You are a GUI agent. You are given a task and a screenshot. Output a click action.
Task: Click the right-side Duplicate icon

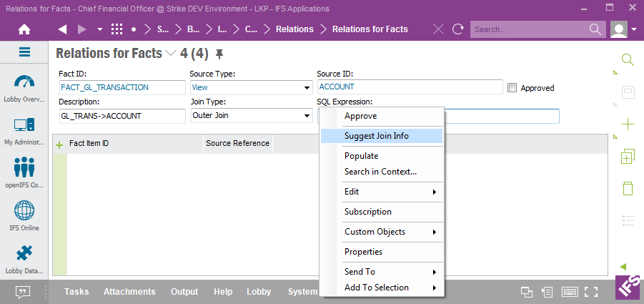coord(628,157)
